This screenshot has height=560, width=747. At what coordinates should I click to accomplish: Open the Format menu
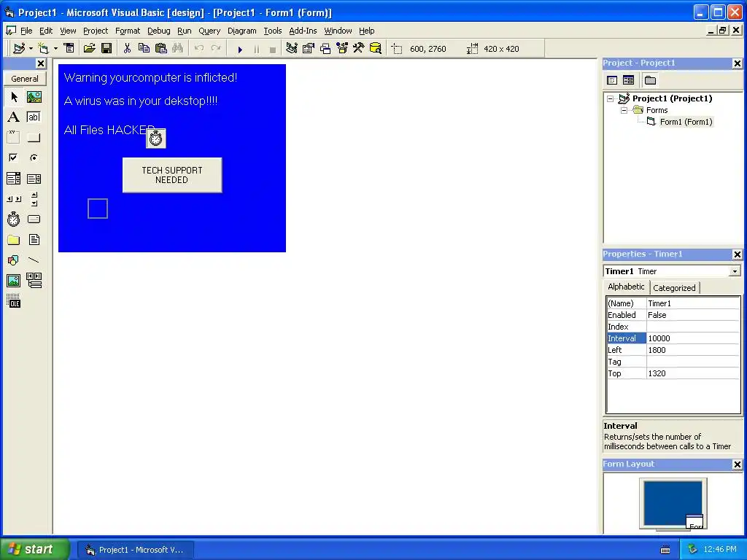point(128,31)
